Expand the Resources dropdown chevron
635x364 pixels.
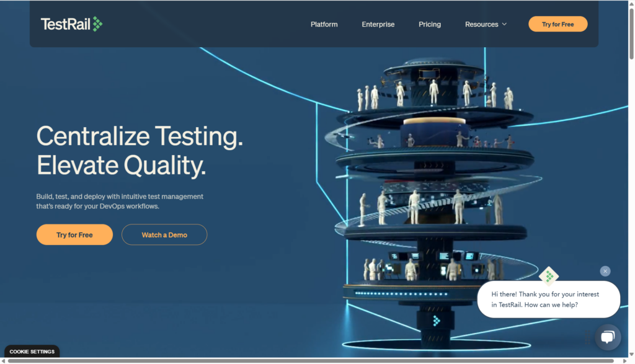pos(504,24)
